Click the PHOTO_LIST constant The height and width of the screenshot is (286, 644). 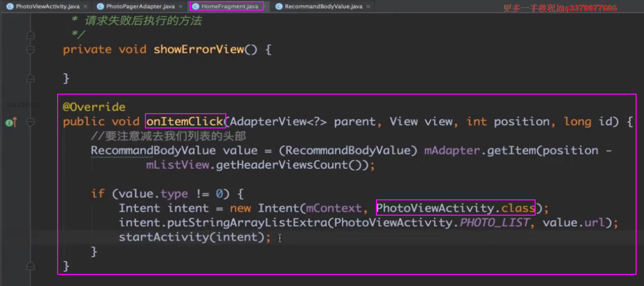pyautogui.click(x=494, y=223)
